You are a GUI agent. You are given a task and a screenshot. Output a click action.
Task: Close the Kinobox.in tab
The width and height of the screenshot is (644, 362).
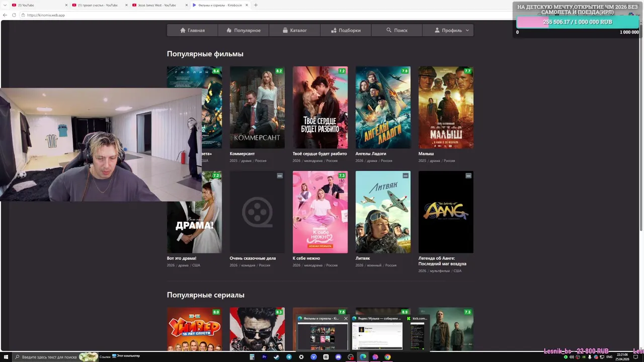tap(247, 5)
